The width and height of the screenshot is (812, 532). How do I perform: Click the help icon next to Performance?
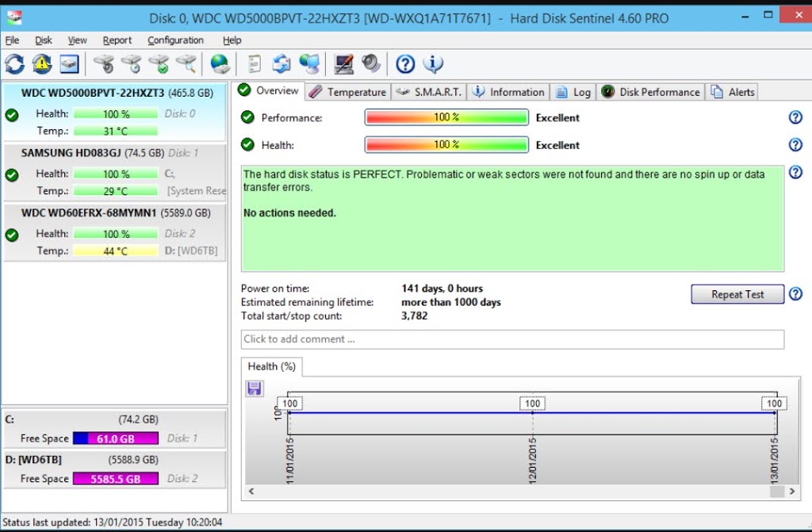coord(795,117)
